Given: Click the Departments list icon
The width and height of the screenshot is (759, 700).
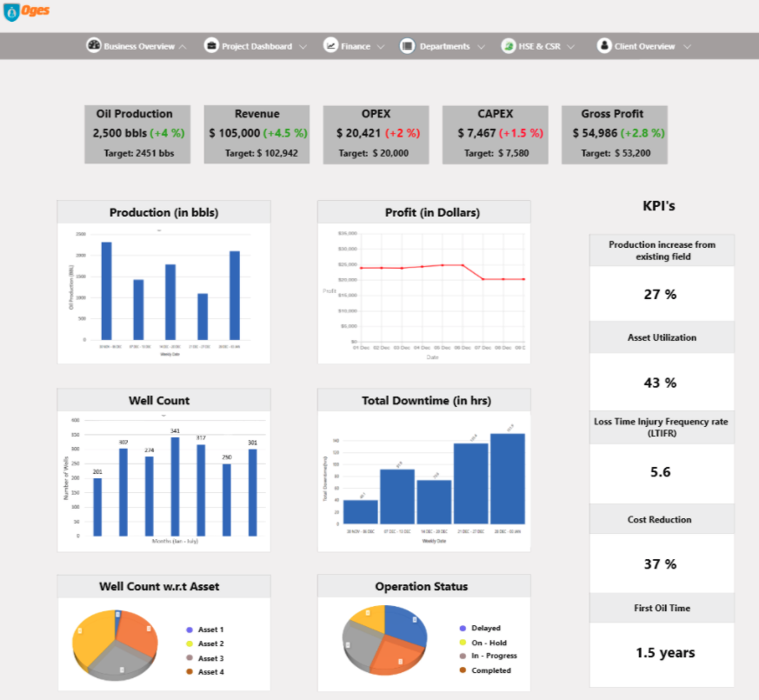Looking at the screenshot, I should pyautogui.click(x=407, y=46).
